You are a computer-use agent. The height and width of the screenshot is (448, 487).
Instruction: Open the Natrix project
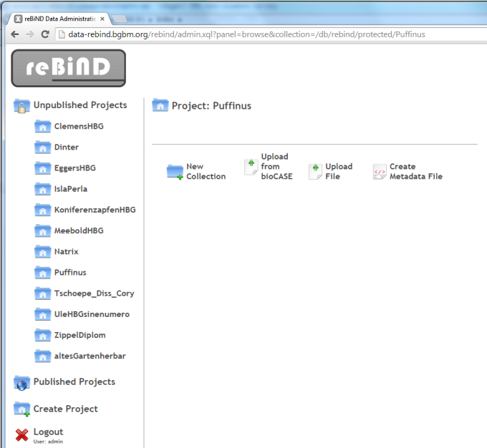[x=67, y=251]
